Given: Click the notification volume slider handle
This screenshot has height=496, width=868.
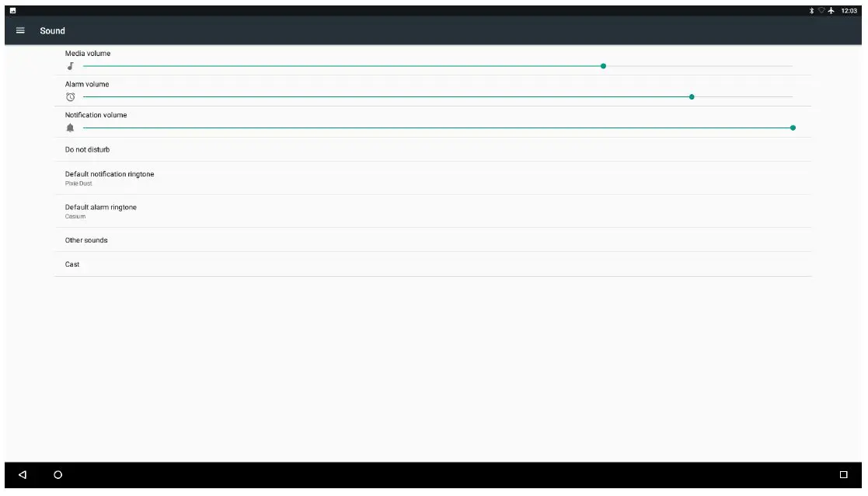Looking at the screenshot, I should tap(793, 127).
